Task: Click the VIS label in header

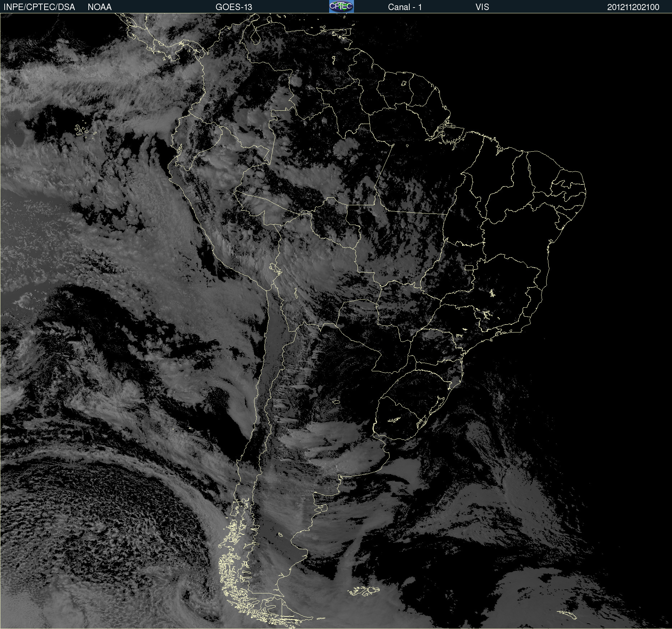Action: coord(482,7)
